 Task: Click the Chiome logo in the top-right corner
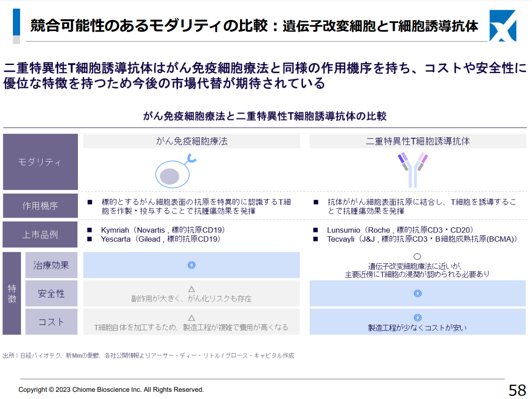tap(503, 26)
